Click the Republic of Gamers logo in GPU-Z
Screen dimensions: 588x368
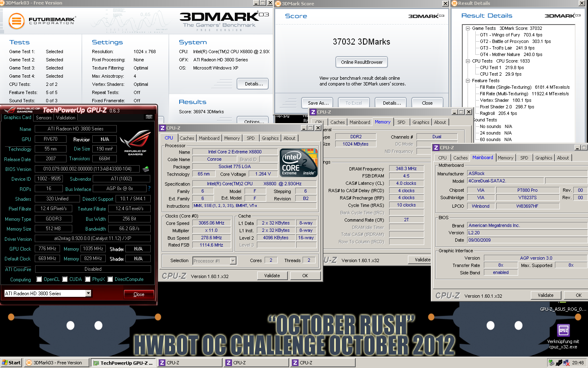click(x=135, y=143)
